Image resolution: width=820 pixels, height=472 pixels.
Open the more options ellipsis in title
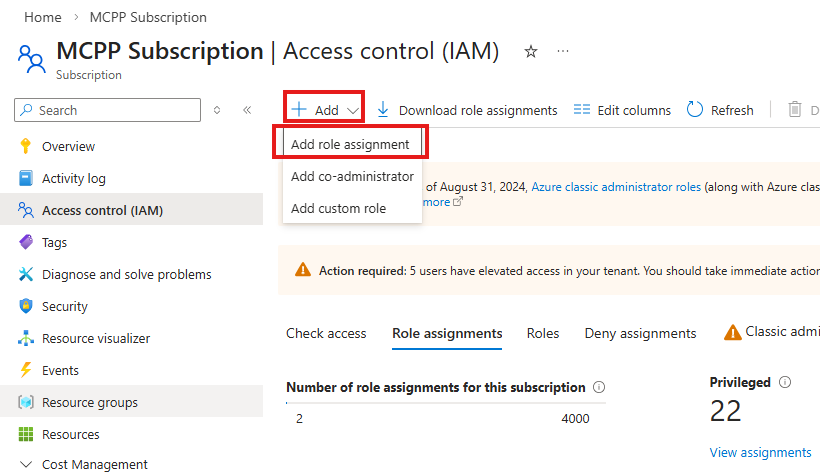[x=563, y=52]
